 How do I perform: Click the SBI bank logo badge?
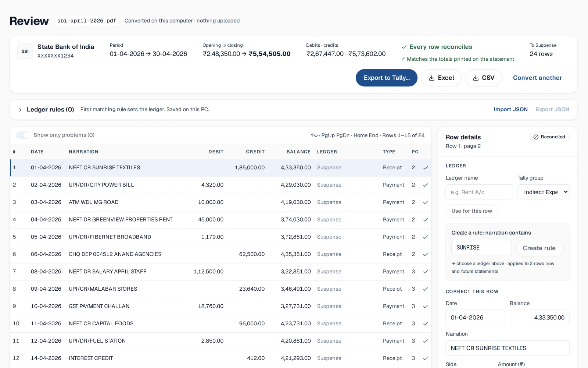[25, 51]
